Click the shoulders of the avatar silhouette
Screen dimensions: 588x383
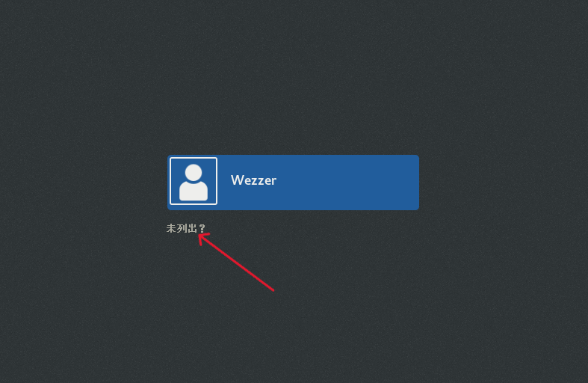[194, 191]
